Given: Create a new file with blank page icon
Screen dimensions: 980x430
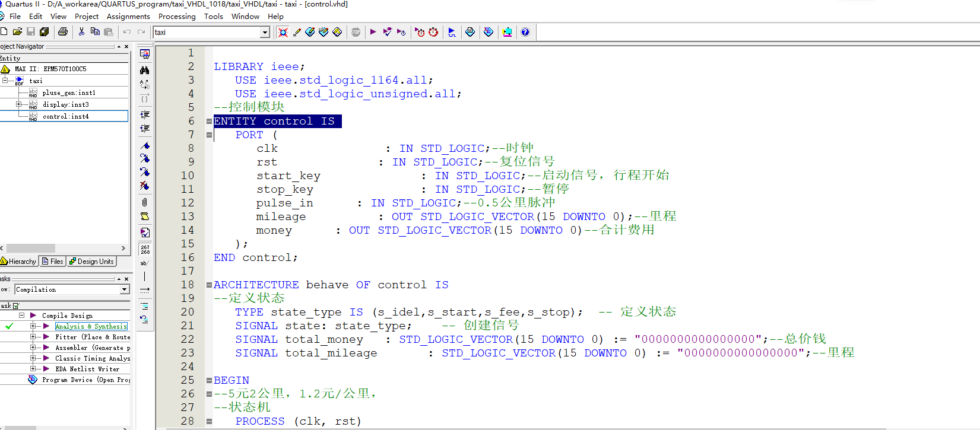Looking at the screenshot, I should pyautogui.click(x=4, y=32).
